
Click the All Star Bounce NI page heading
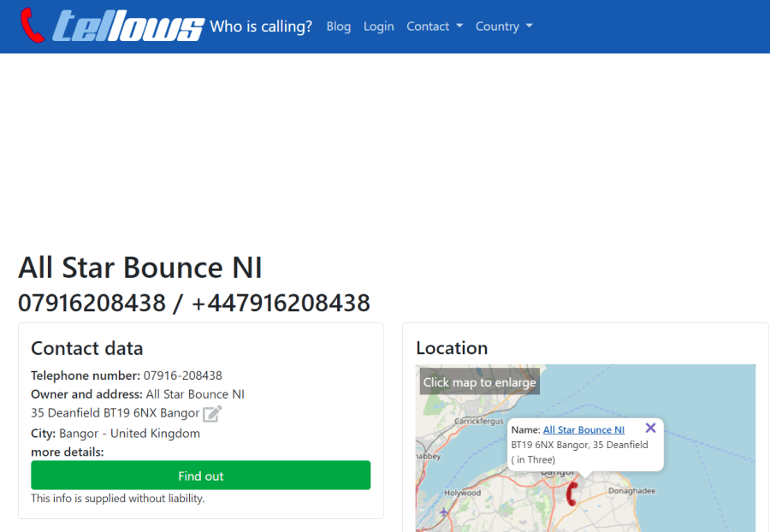pyautogui.click(x=140, y=268)
